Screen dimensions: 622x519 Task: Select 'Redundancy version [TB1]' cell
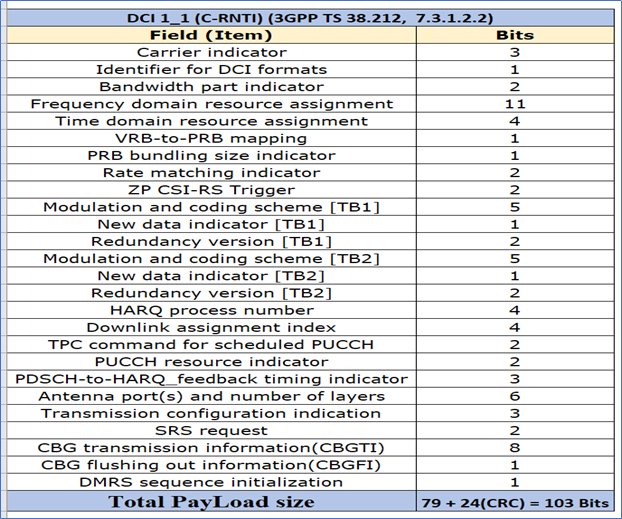point(211,241)
